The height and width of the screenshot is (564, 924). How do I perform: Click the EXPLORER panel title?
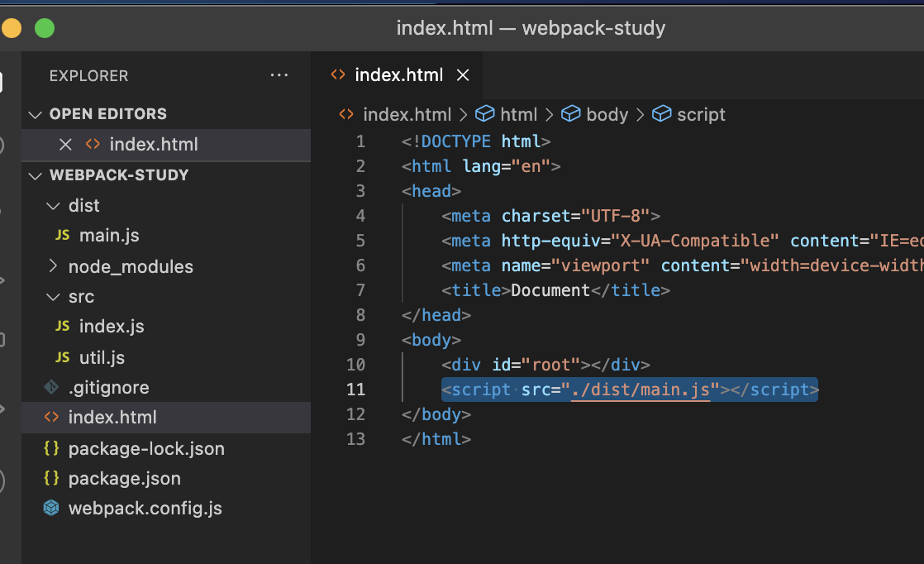(x=89, y=76)
